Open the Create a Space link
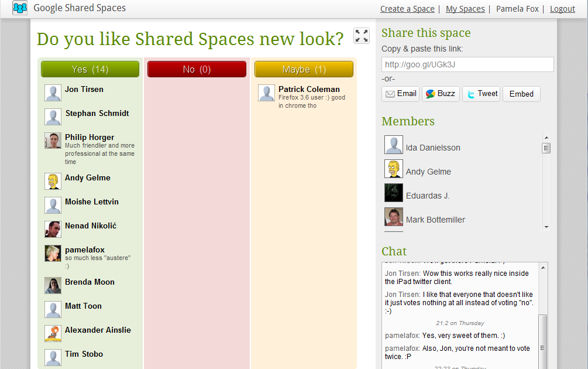 pyautogui.click(x=407, y=8)
